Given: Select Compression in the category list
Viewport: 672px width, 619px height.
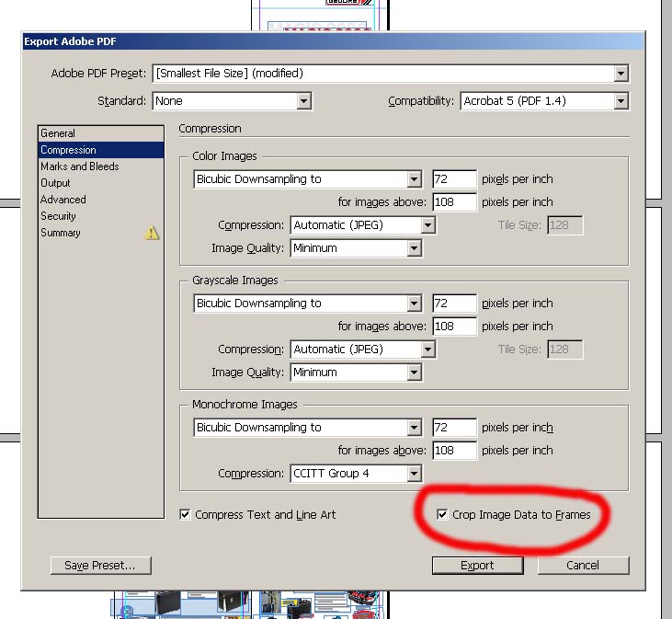Looking at the screenshot, I should (x=101, y=150).
